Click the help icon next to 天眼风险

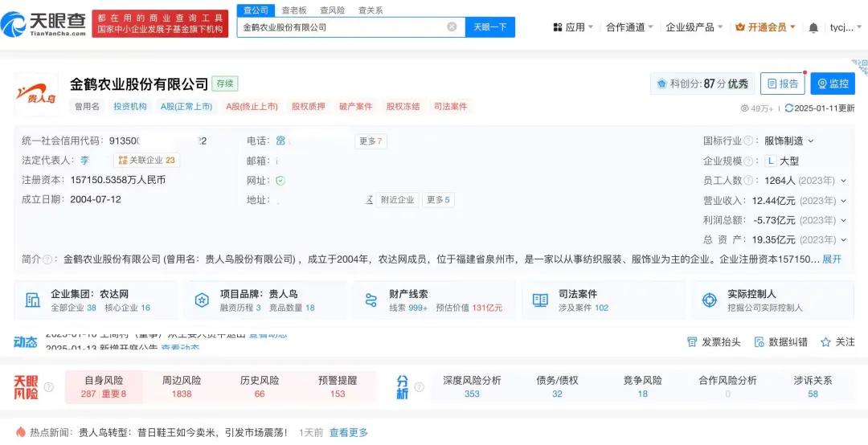click(x=49, y=387)
